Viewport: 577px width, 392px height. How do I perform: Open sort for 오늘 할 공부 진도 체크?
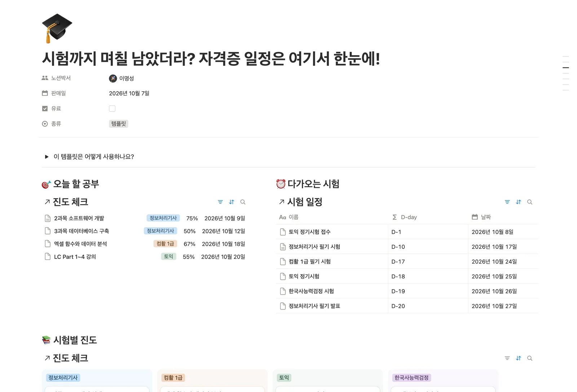pos(232,202)
